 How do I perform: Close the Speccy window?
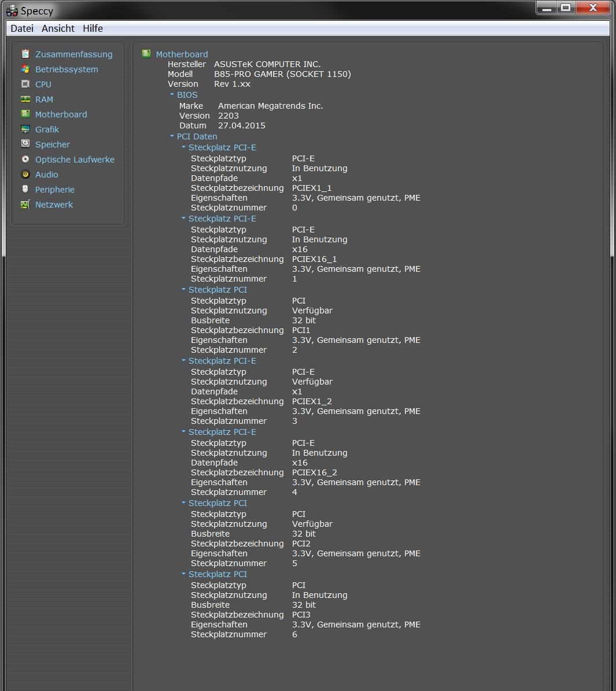click(x=593, y=8)
